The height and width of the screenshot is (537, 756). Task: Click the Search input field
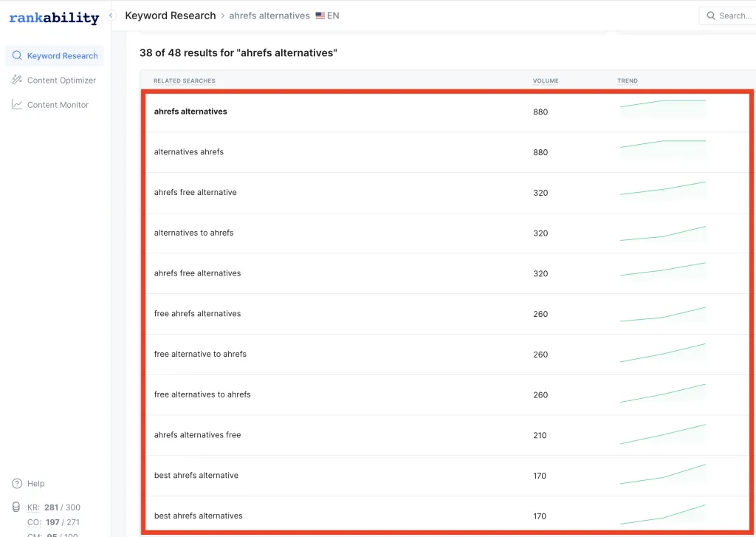(727, 16)
